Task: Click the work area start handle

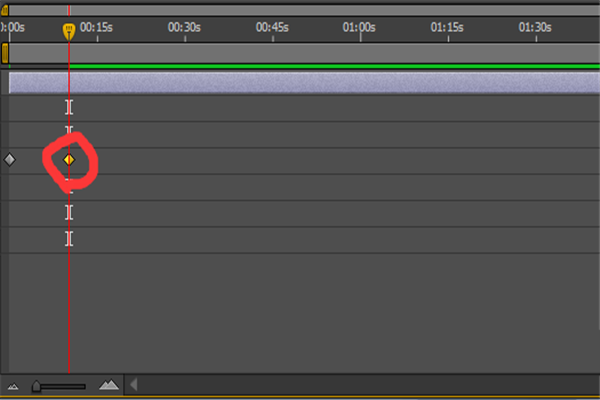Action: (5, 53)
